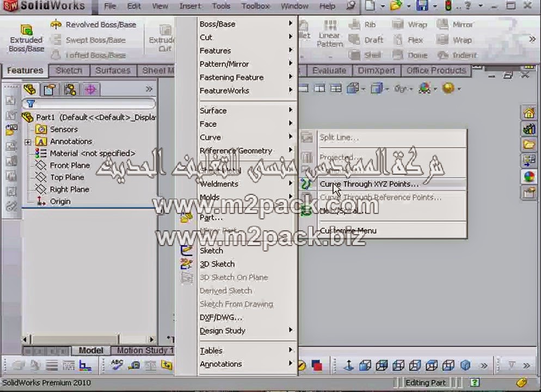Choose Split Line in Curve submenu
The height and width of the screenshot is (392, 541).
(383, 137)
